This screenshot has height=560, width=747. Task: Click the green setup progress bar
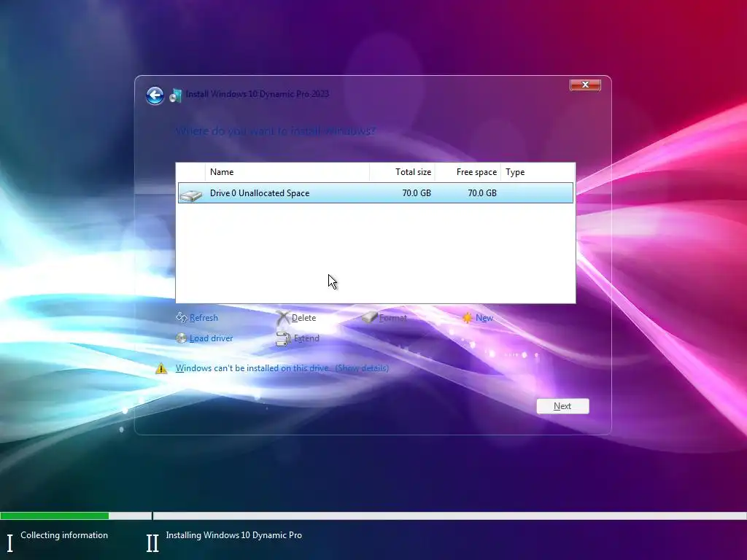54,516
